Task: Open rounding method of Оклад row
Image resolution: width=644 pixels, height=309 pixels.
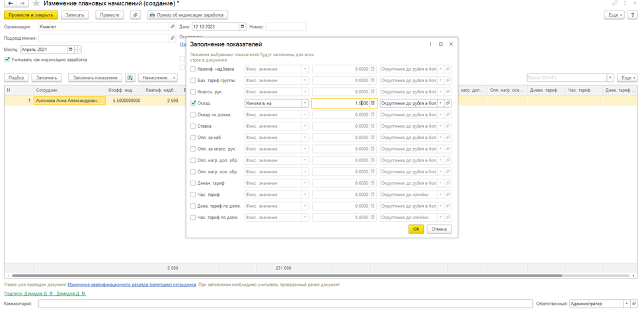Action: coord(448,103)
